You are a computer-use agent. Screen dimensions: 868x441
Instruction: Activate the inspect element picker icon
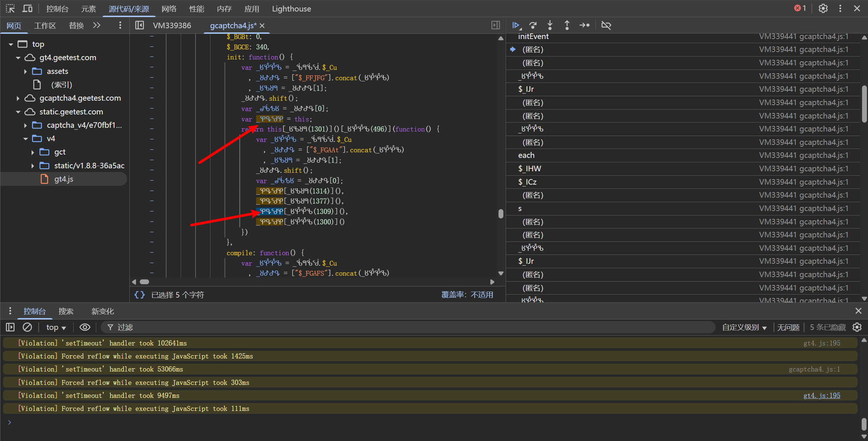tap(10, 9)
